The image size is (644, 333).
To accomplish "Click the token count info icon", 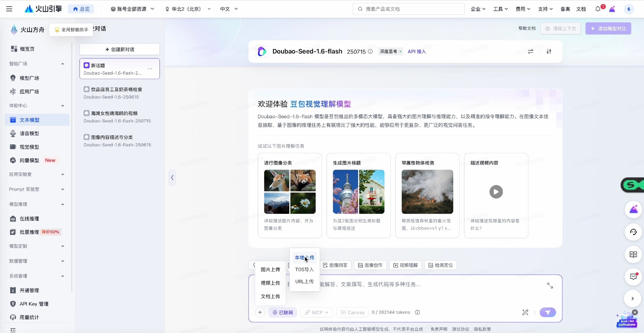I will pos(417,312).
